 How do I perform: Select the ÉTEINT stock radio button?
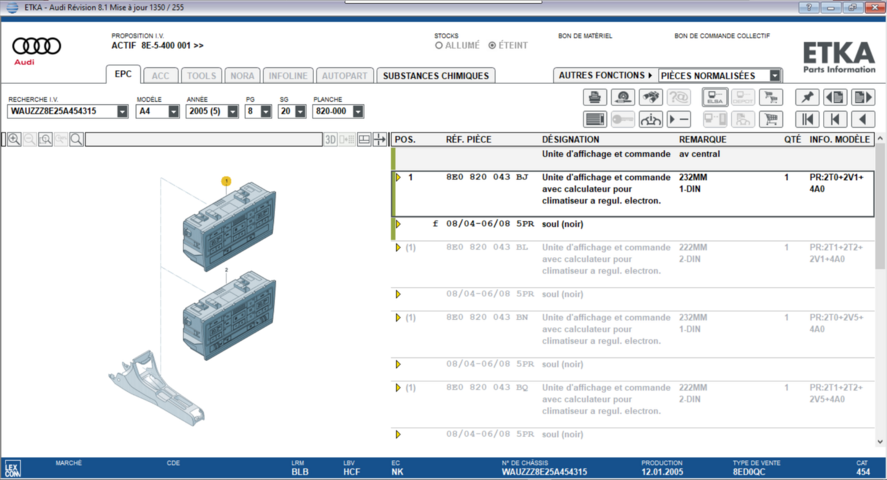click(492, 45)
